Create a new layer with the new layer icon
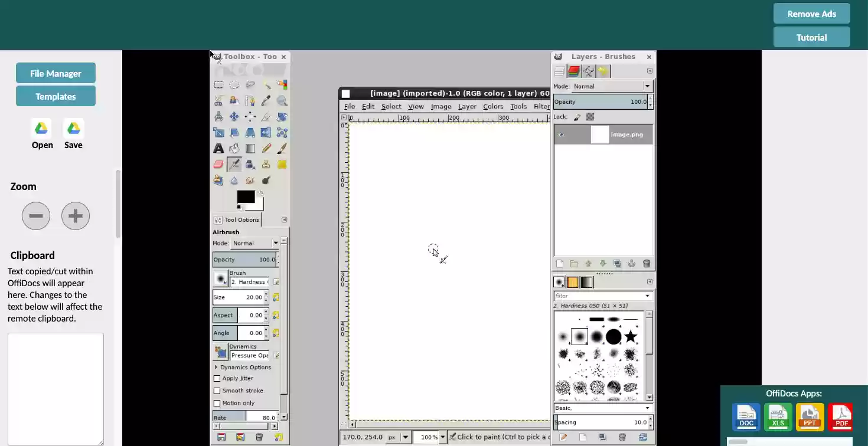The width and height of the screenshot is (868, 446). (x=559, y=264)
